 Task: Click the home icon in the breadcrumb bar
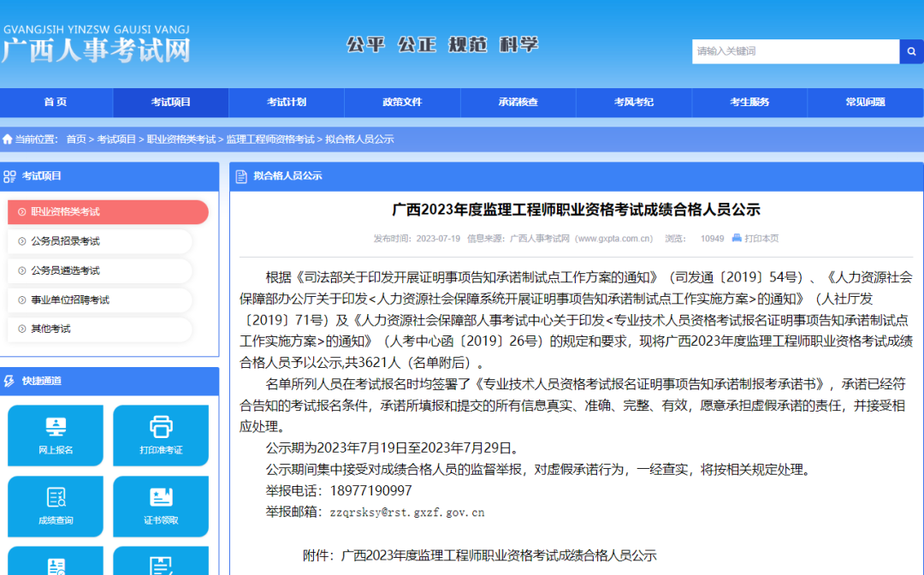click(x=7, y=138)
